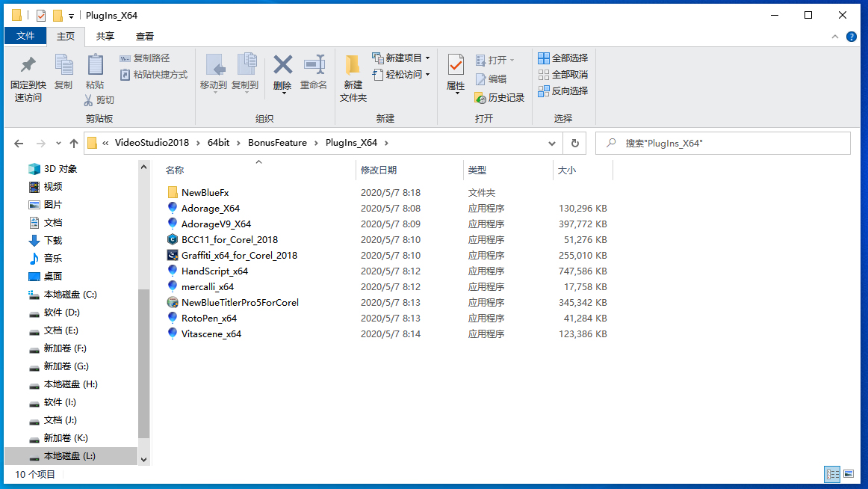Click the navigation pane scrollbar thumb
Screen dimensions: 868x489
coord(144,363)
